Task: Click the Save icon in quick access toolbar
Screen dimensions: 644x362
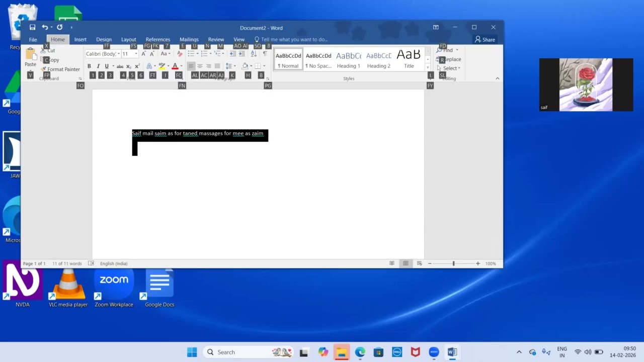Action: click(32, 27)
